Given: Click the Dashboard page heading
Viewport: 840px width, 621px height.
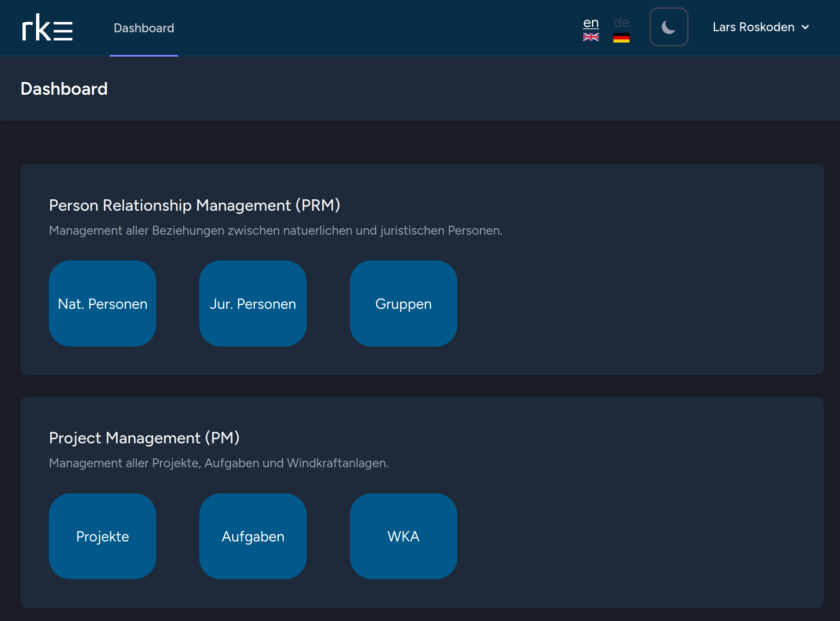Looking at the screenshot, I should pos(64,89).
